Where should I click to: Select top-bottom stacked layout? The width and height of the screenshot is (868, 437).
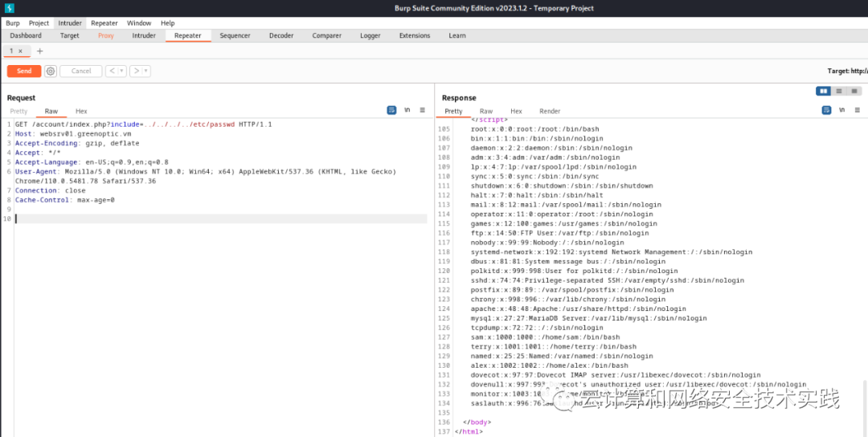(838, 91)
